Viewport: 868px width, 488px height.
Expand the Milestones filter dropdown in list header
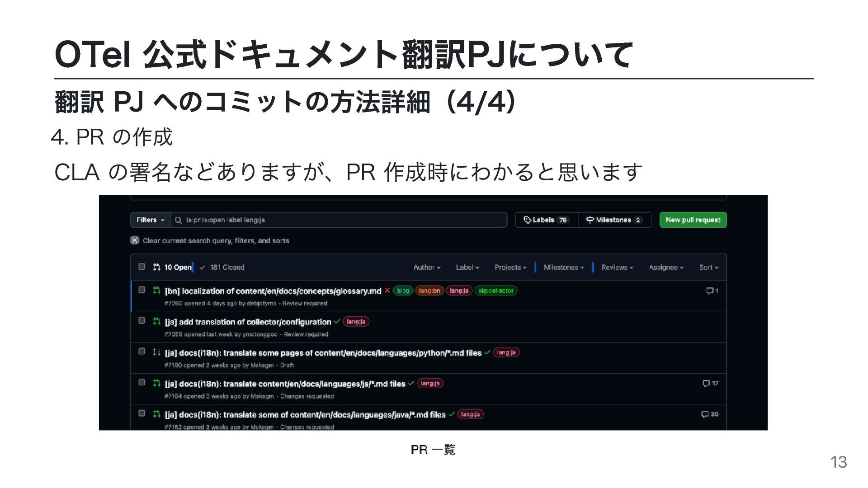coord(564,267)
